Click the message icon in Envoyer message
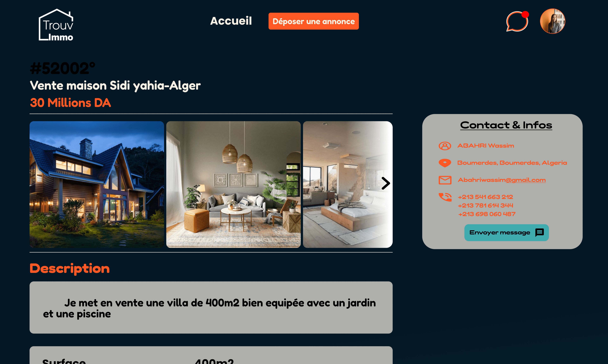Viewport: 608px width, 364px height. click(539, 232)
